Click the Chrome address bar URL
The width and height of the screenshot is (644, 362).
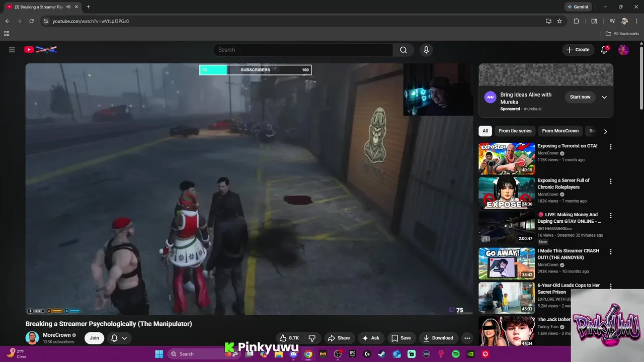91,21
